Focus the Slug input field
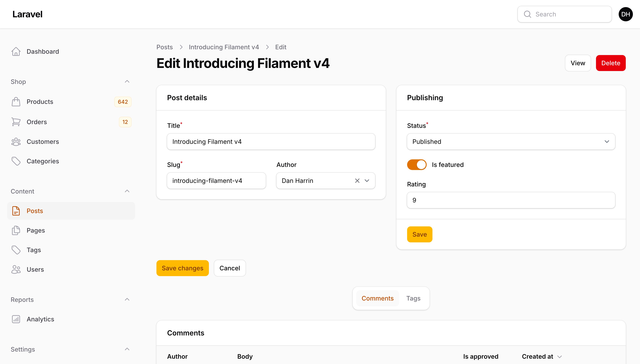Image resolution: width=640 pixels, height=364 pixels. tap(216, 181)
